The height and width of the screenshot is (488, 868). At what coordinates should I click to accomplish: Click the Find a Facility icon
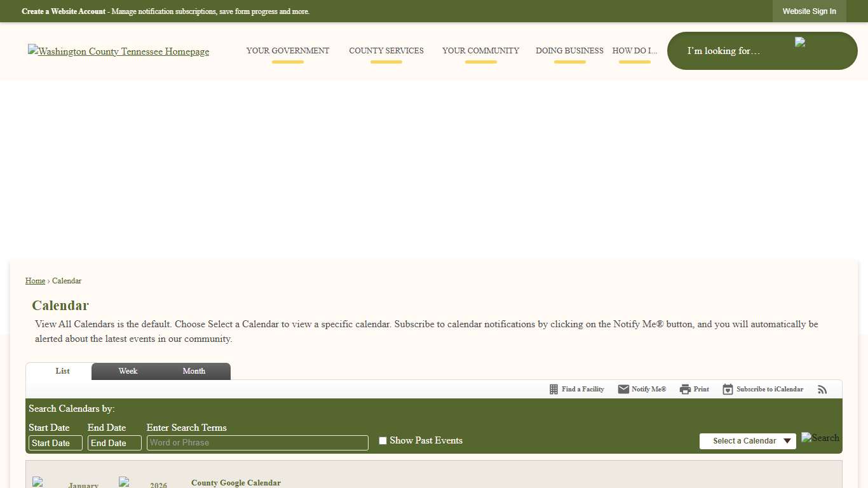pos(553,390)
